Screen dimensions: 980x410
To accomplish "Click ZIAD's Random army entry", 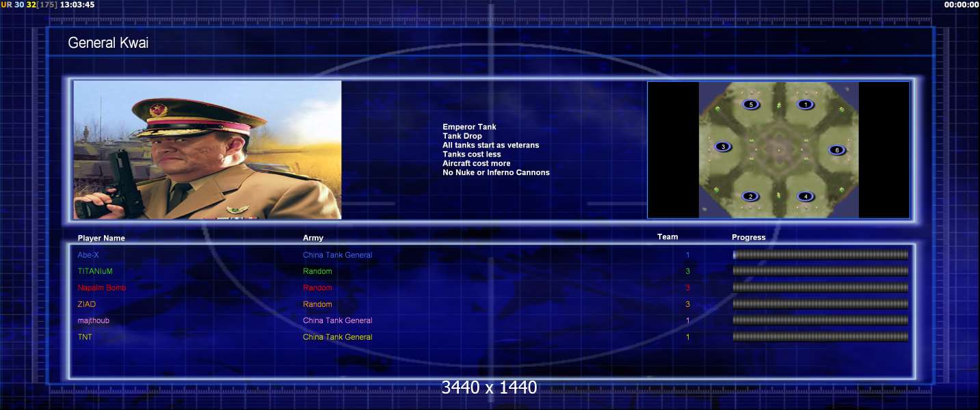I will click(317, 304).
